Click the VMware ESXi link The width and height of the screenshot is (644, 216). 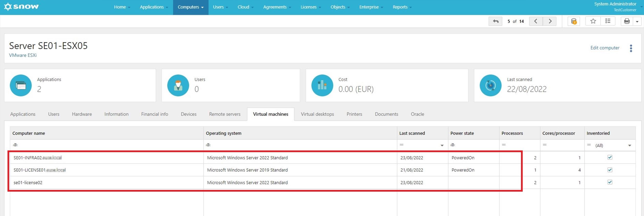[x=23, y=55]
